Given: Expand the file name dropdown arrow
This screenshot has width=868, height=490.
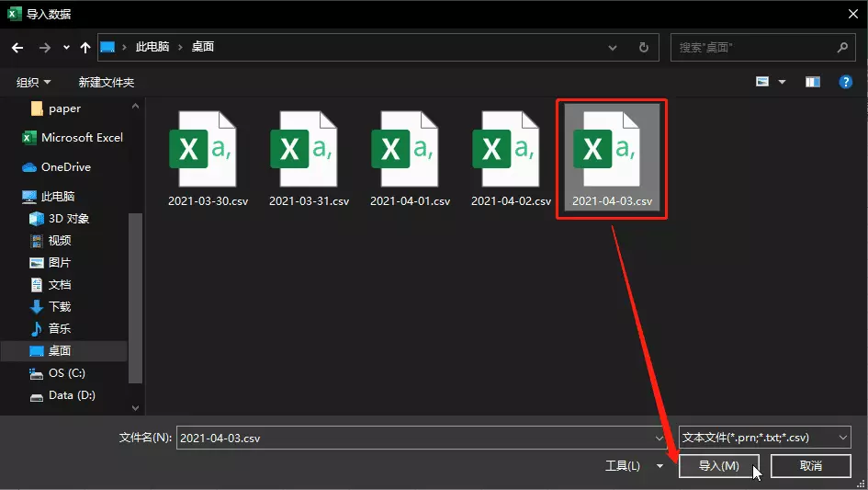Looking at the screenshot, I should (x=659, y=438).
